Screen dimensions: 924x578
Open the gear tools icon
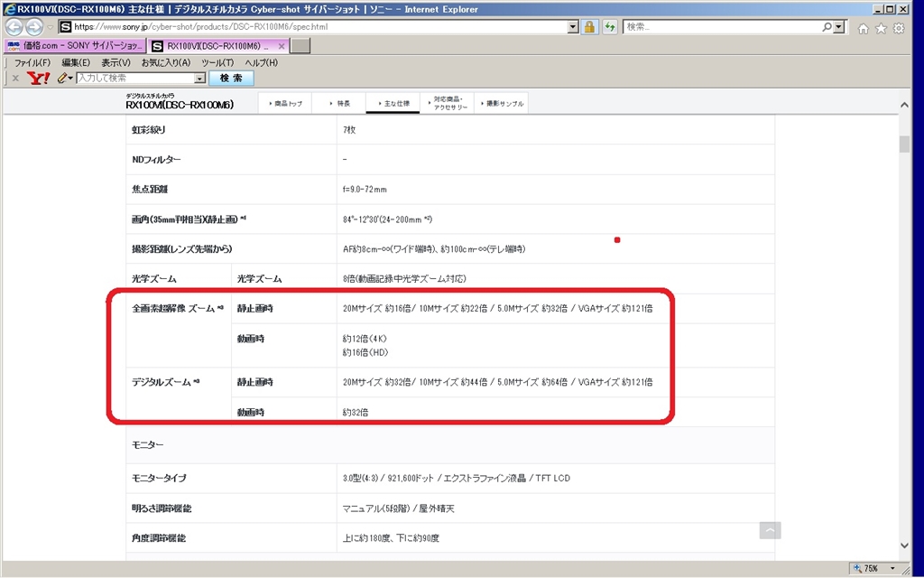[899, 28]
